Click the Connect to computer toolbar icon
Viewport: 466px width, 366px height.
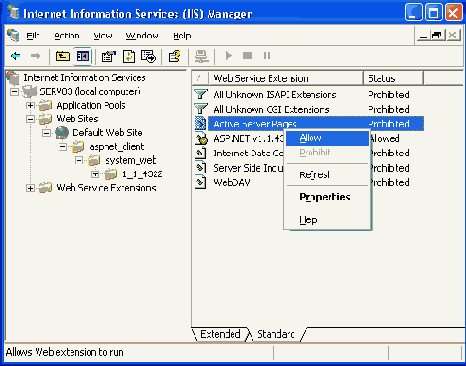(x=201, y=56)
